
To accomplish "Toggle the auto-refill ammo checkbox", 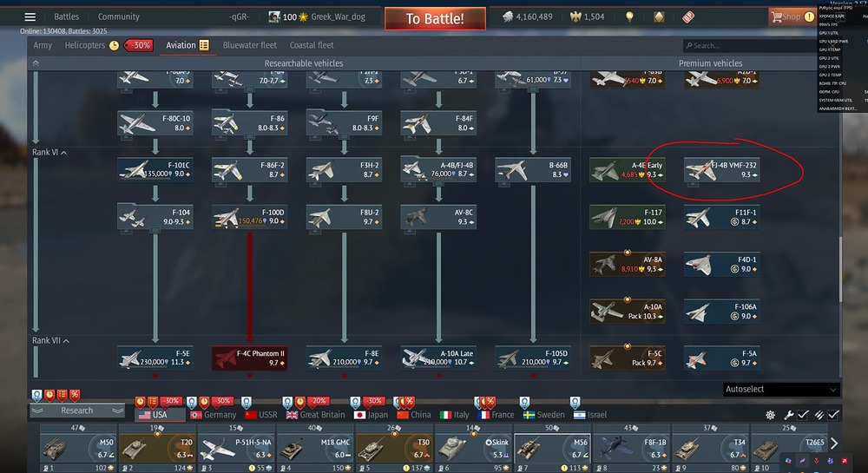I will [x=833, y=415].
